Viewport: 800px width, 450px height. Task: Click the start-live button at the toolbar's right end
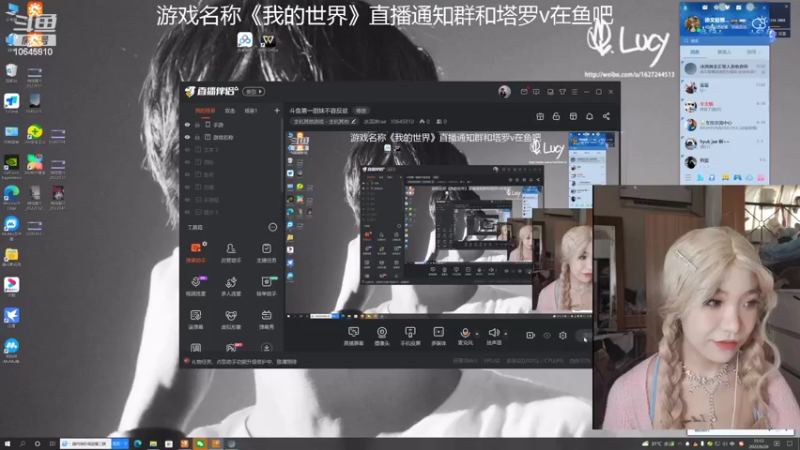[x=584, y=335]
